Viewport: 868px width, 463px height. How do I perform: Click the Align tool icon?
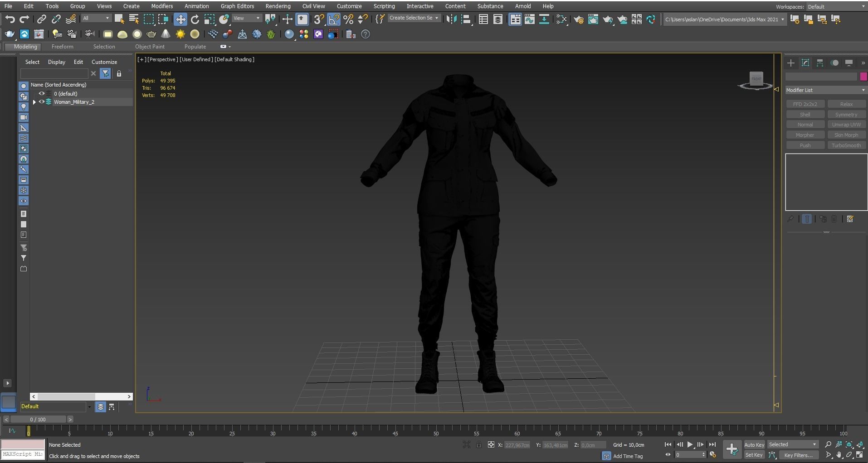point(466,19)
